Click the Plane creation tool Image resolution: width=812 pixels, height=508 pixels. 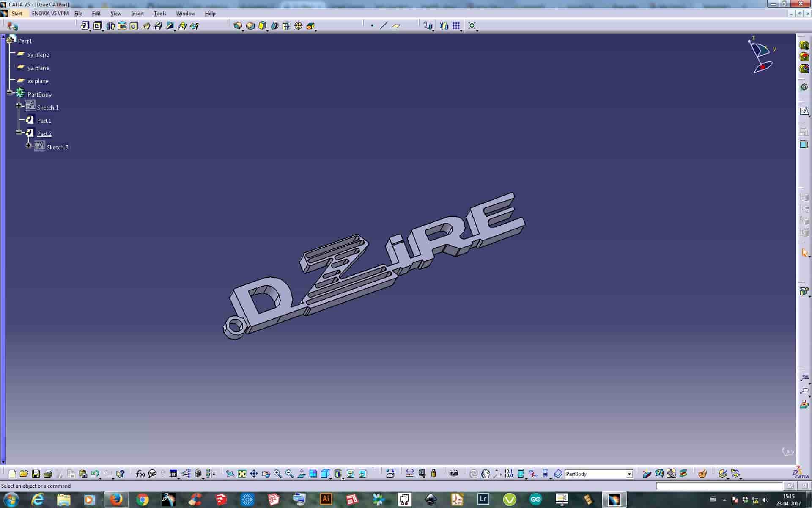[x=396, y=26]
